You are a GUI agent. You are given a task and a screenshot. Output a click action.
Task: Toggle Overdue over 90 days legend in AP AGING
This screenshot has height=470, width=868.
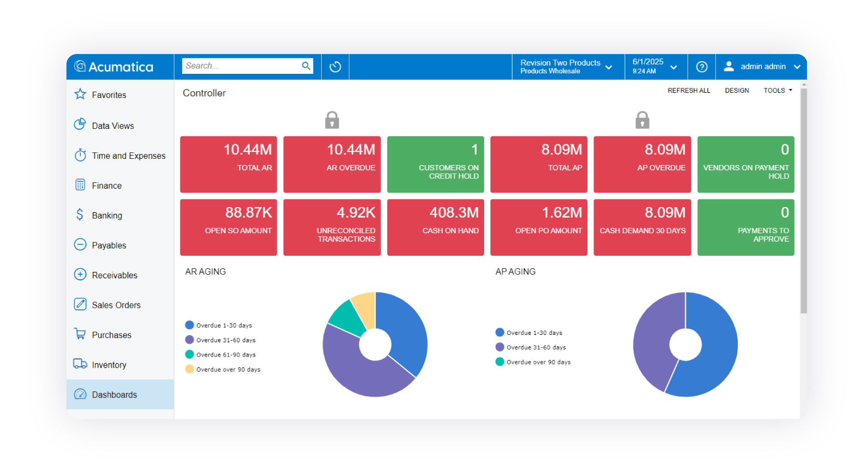tap(533, 362)
